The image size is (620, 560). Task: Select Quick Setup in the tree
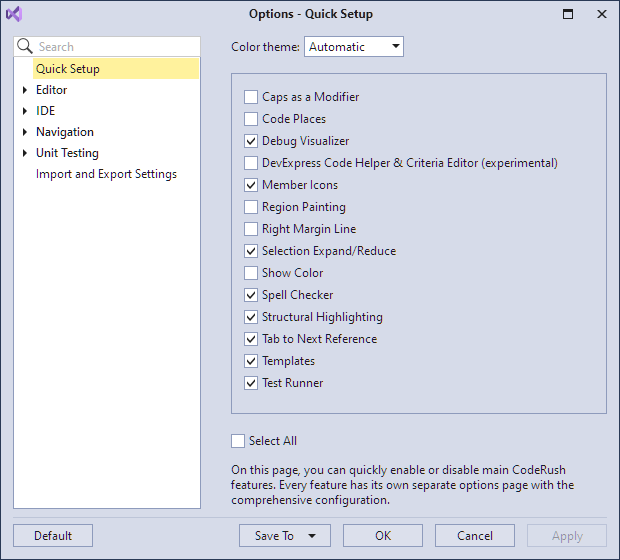(x=116, y=69)
